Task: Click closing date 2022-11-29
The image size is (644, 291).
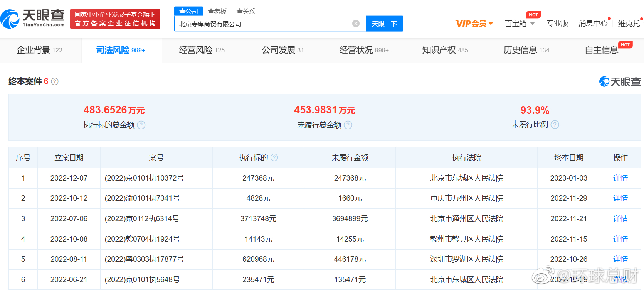Action: [x=569, y=198]
